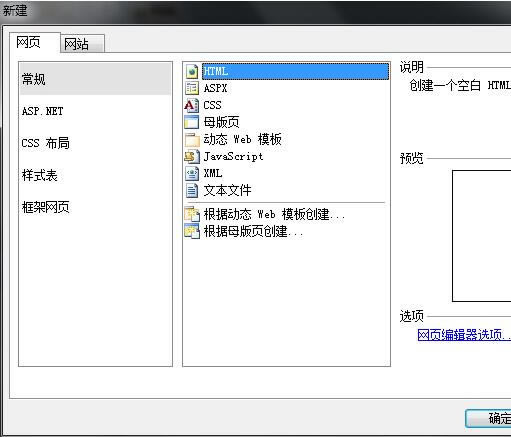Select the XML document icon
The image size is (511, 437).
(192, 173)
